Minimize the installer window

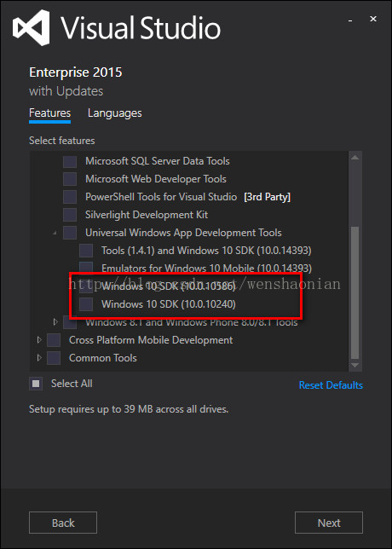click(349, 21)
